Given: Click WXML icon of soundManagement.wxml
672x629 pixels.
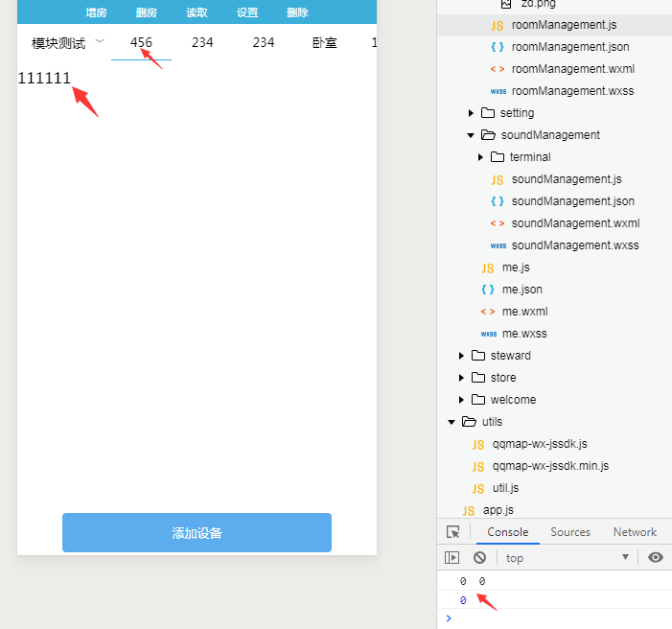Looking at the screenshot, I should [x=498, y=223].
